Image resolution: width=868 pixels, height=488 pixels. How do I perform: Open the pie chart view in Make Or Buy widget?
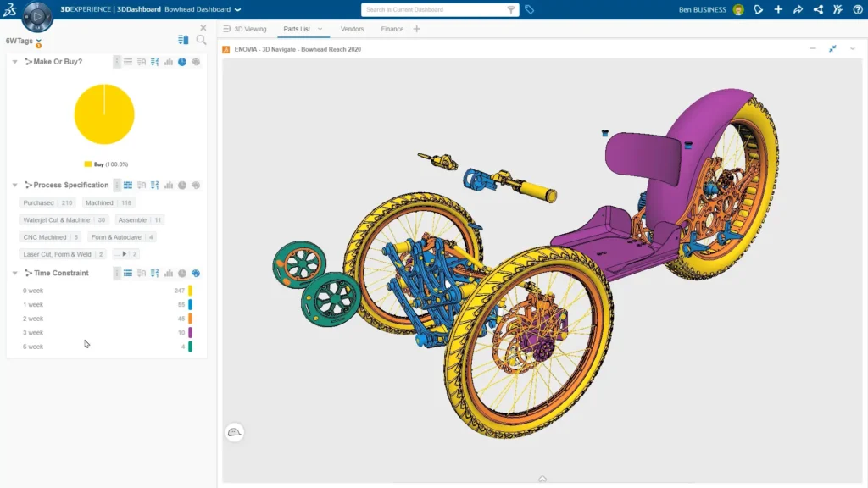tap(180, 61)
